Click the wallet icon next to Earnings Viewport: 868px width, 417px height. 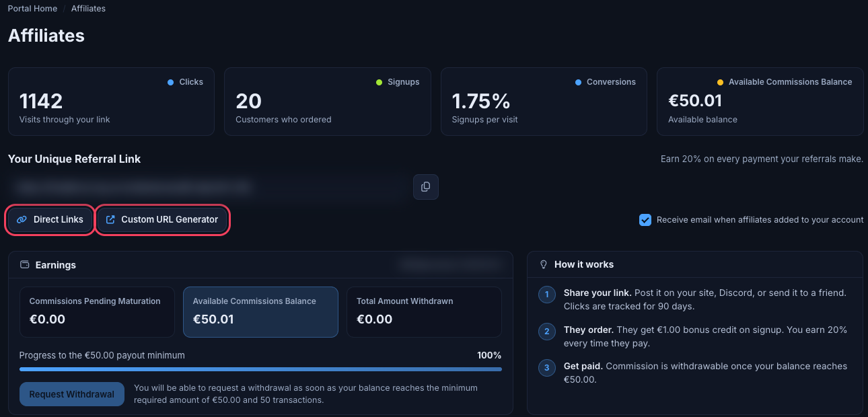(25, 265)
